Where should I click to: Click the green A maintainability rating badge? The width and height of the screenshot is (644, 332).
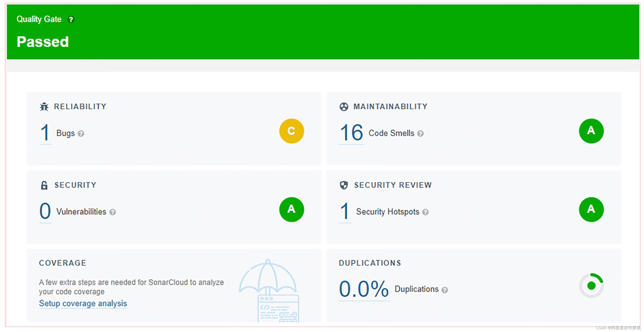(591, 131)
